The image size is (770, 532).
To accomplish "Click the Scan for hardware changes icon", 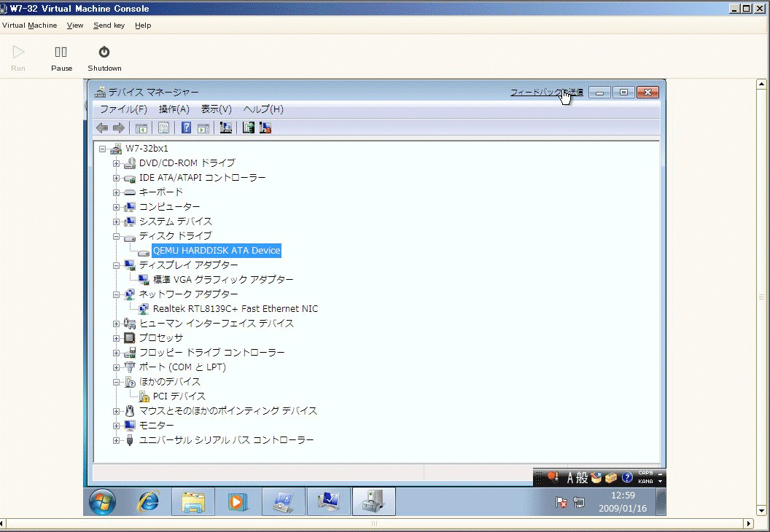I will tap(226, 128).
